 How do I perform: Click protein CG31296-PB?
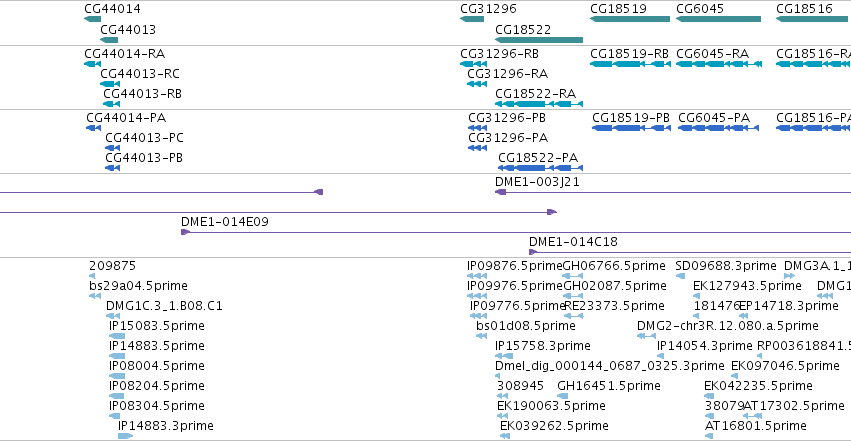coord(478,128)
